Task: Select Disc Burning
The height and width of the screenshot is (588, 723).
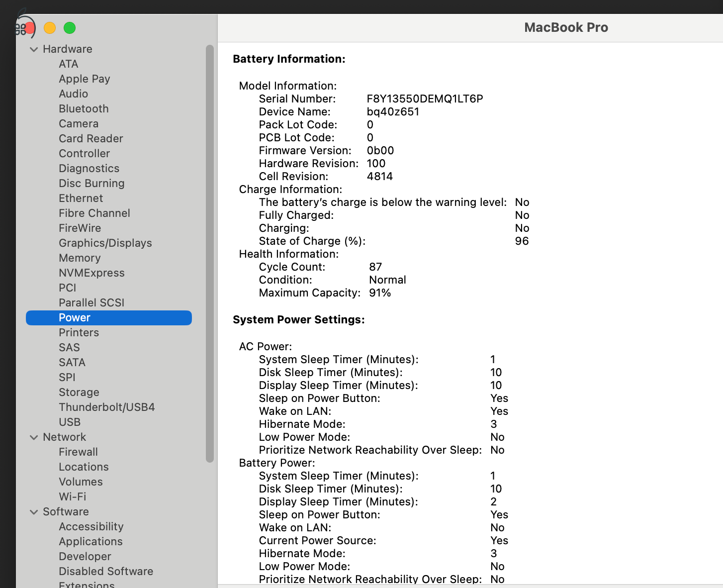Action: (x=91, y=184)
